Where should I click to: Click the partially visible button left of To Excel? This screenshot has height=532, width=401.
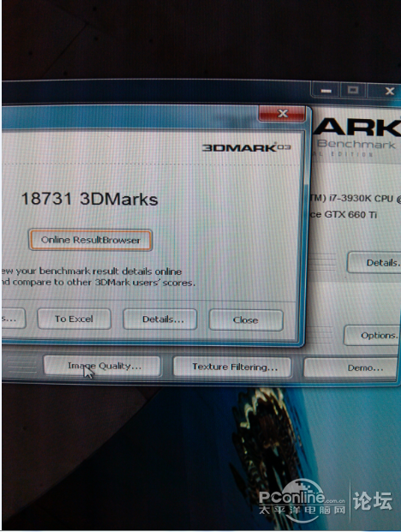click(14, 318)
